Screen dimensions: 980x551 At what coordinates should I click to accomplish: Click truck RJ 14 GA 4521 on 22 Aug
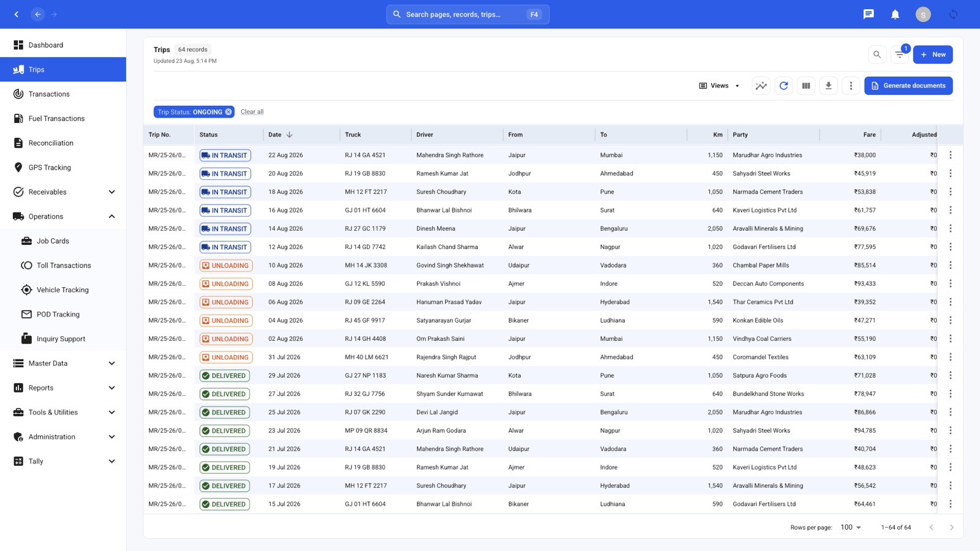365,155
